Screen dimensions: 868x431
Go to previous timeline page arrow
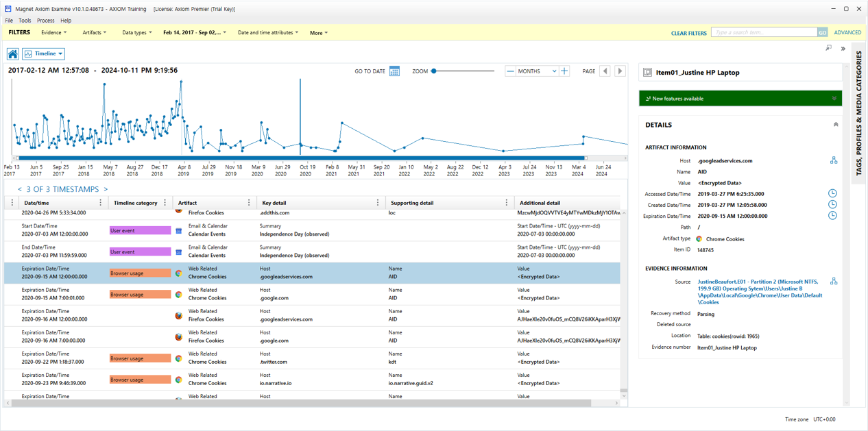click(x=605, y=71)
